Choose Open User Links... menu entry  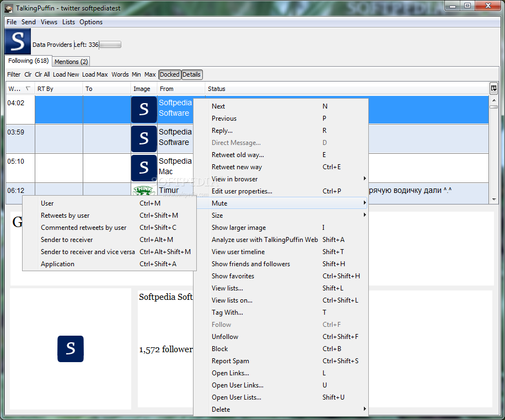(281, 385)
